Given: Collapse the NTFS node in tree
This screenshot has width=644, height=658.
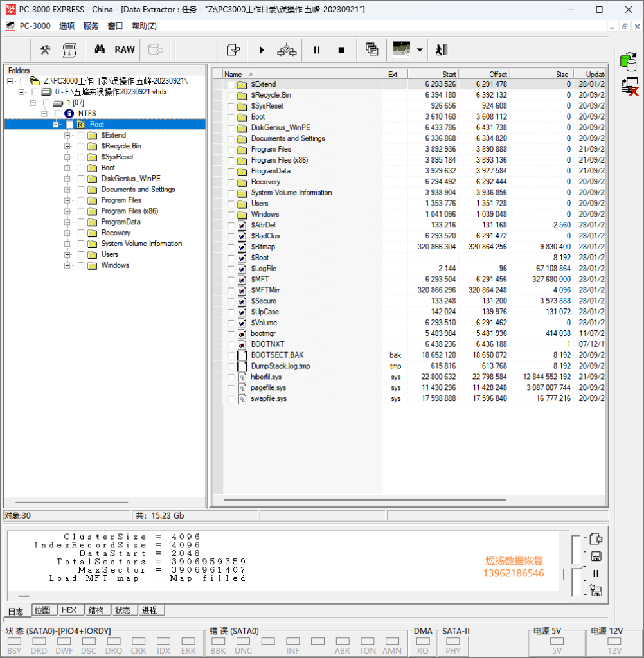Looking at the screenshot, I should [x=44, y=114].
